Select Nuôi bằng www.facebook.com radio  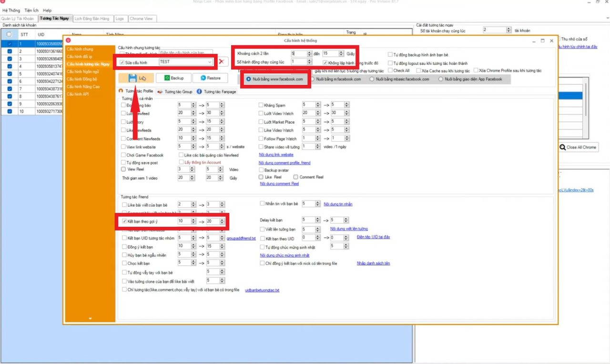pos(249,79)
